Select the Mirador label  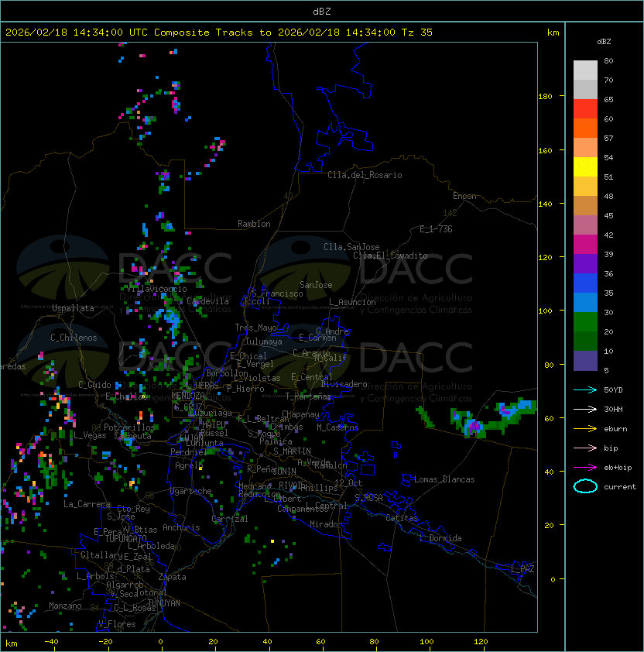[x=326, y=524]
